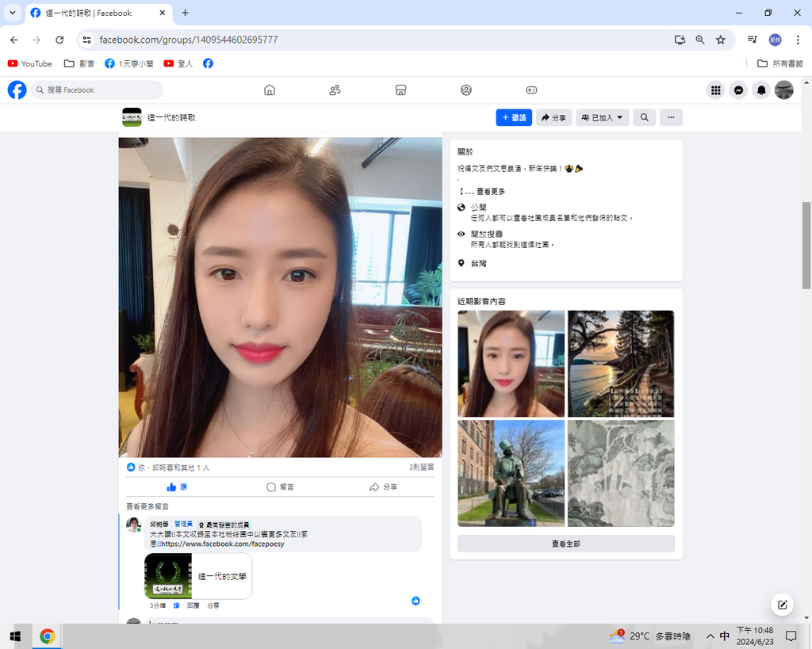Open the statue photo thumbnail in recent media
Image resolution: width=812 pixels, height=649 pixels.
pos(511,473)
